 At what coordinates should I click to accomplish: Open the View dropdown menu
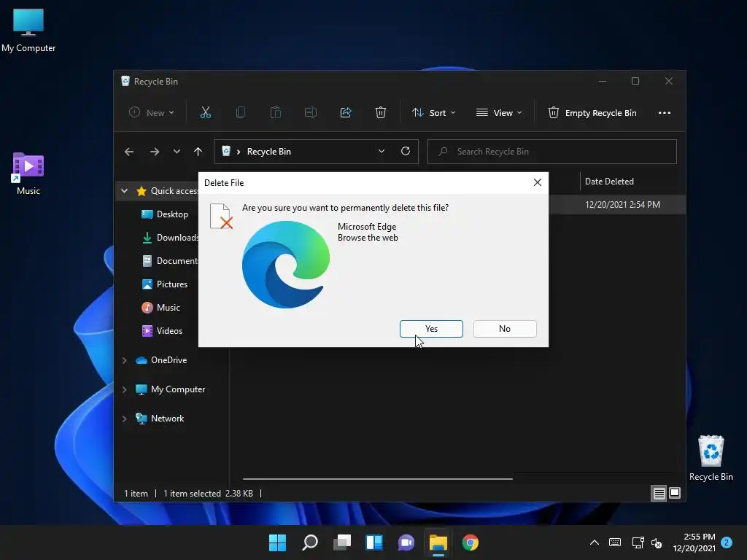[x=499, y=113]
